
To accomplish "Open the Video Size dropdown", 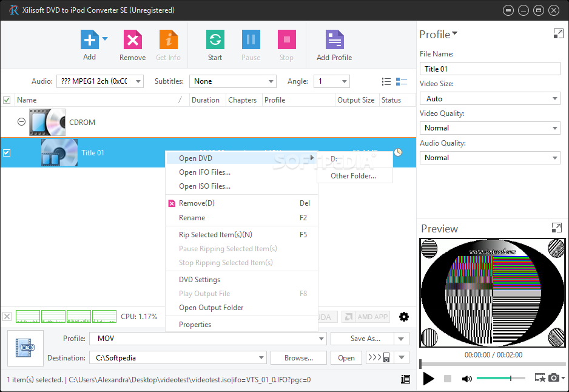I will click(490, 98).
